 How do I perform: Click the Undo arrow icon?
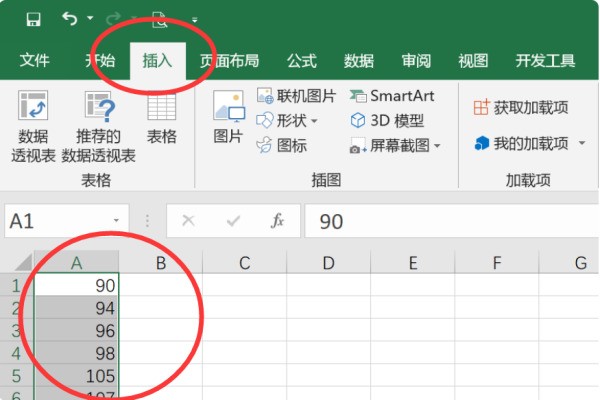tap(70, 18)
